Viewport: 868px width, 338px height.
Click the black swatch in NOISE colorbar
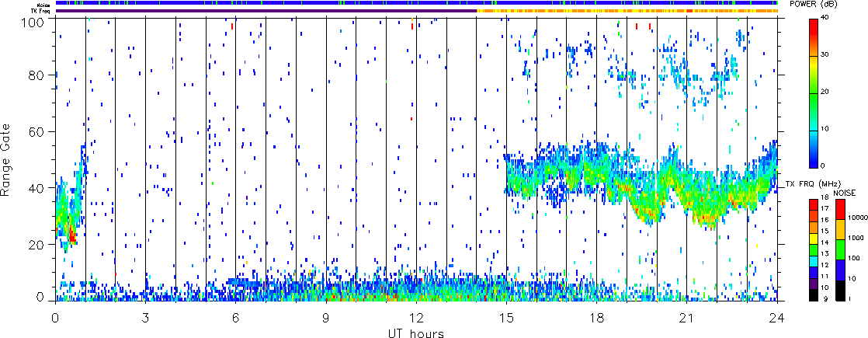point(840,291)
